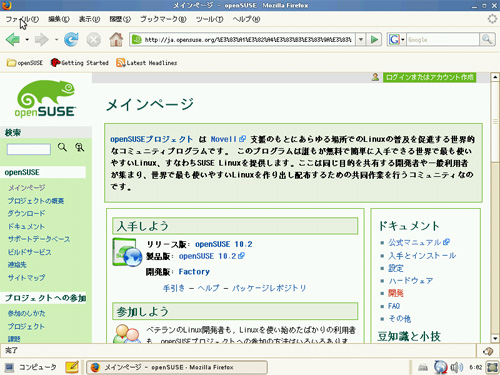
Task: Open the 公式マニュアル documentation link
Action: 419,242
